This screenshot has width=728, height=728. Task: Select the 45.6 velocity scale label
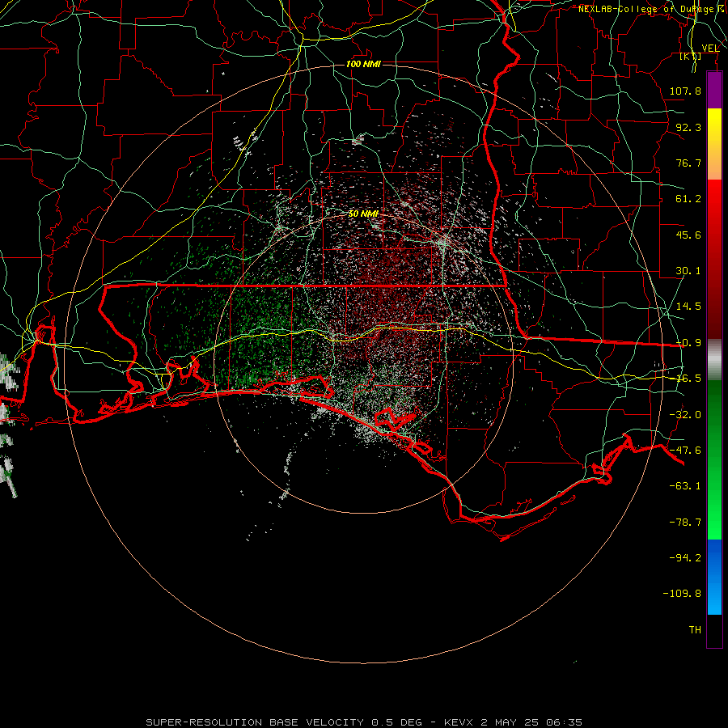[688, 235]
